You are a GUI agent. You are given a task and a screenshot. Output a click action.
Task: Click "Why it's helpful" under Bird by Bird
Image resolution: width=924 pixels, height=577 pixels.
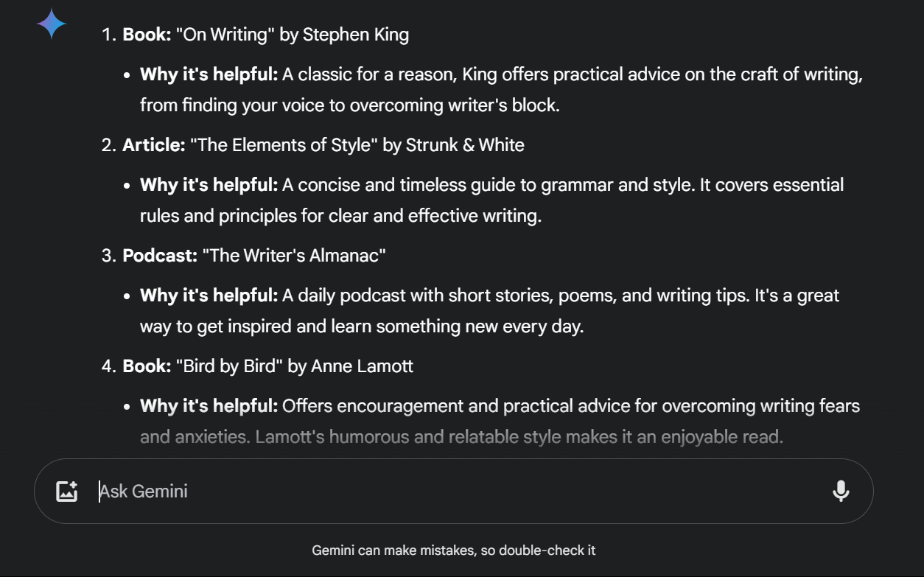(x=209, y=406)
